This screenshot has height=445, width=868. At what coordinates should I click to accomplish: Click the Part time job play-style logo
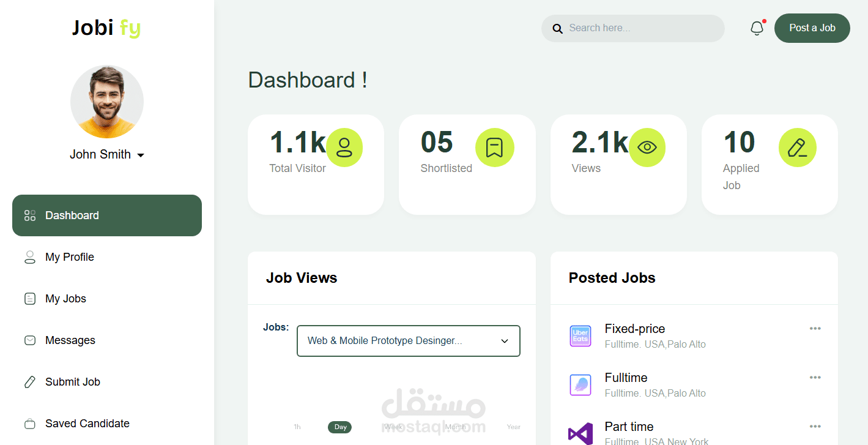580,433
